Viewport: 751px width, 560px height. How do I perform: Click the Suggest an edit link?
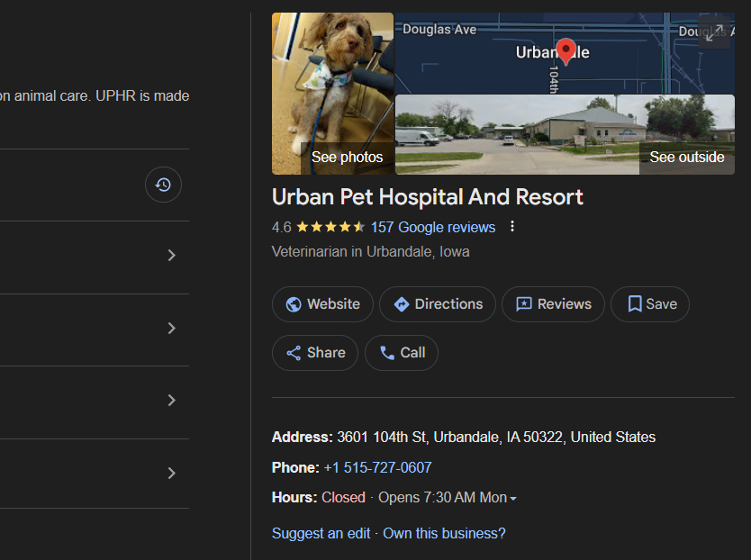pos(321,533)
